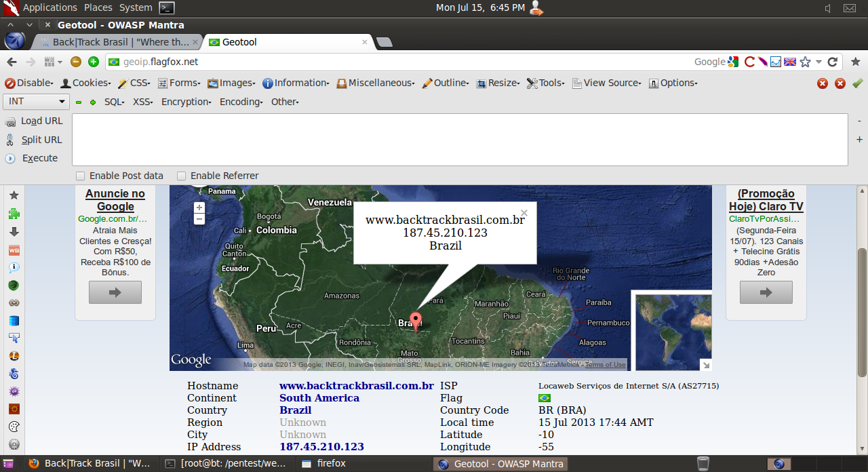Enable the Post data checkbox

click(x=81, y=176)
